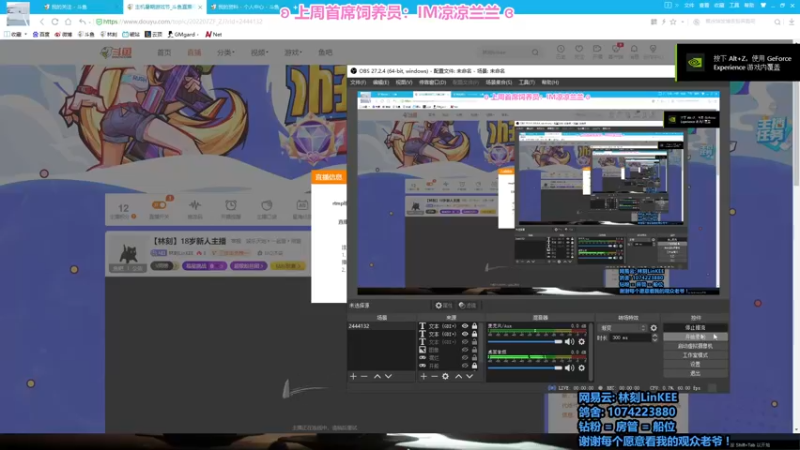Open 设置 settings in OBS controls

695,364
